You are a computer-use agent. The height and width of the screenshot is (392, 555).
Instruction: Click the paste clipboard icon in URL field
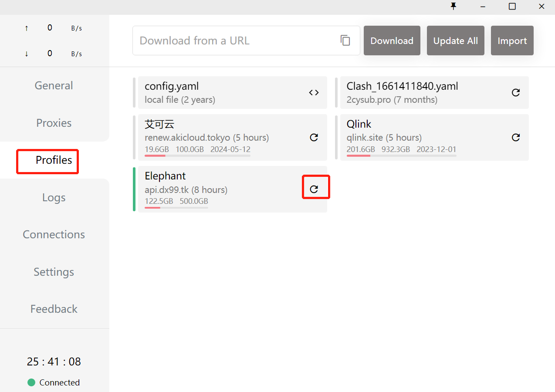coord(345,41)
